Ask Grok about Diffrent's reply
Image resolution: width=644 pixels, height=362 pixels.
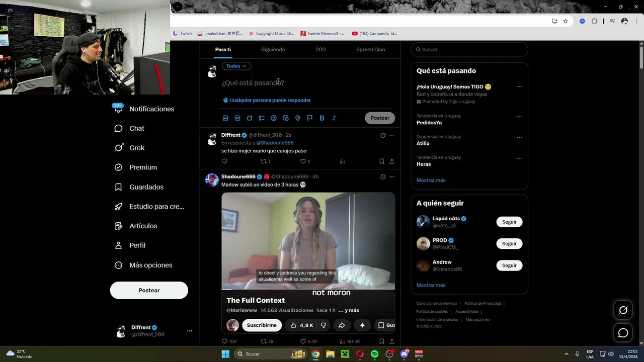(383, 135)
